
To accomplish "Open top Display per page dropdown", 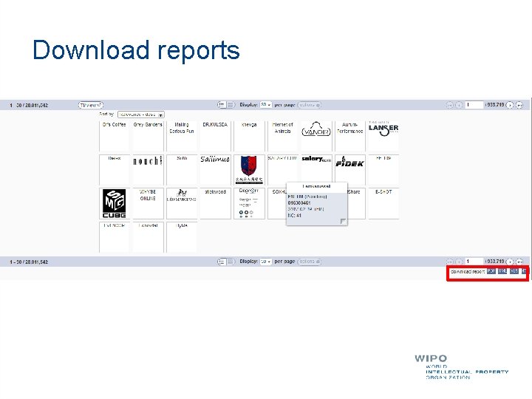I will click(266, 105).
